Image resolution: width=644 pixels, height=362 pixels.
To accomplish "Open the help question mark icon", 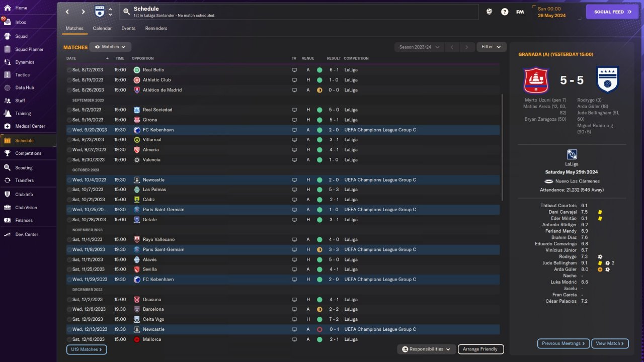I will pyautogui.click(x=505, y=12).
